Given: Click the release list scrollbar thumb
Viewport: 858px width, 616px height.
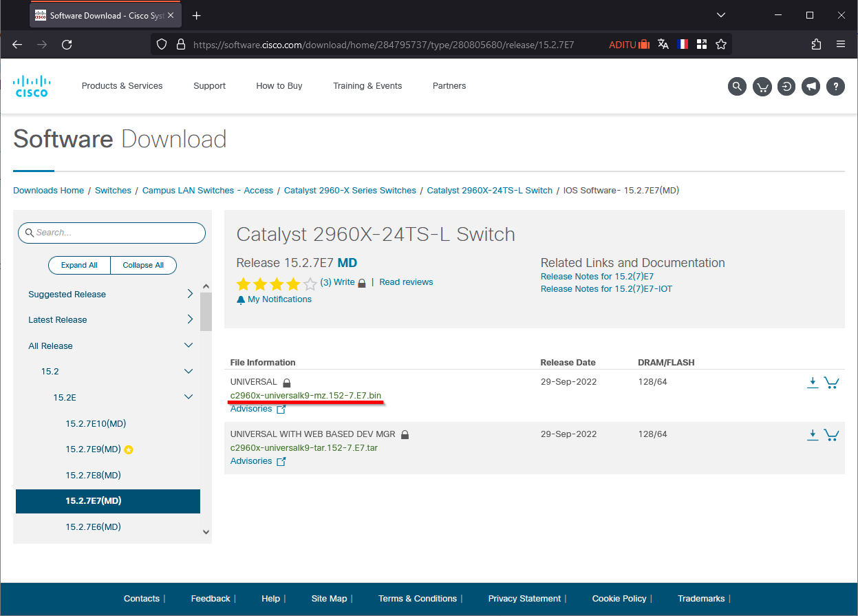Looking at the screenshot, I should 206,311.
